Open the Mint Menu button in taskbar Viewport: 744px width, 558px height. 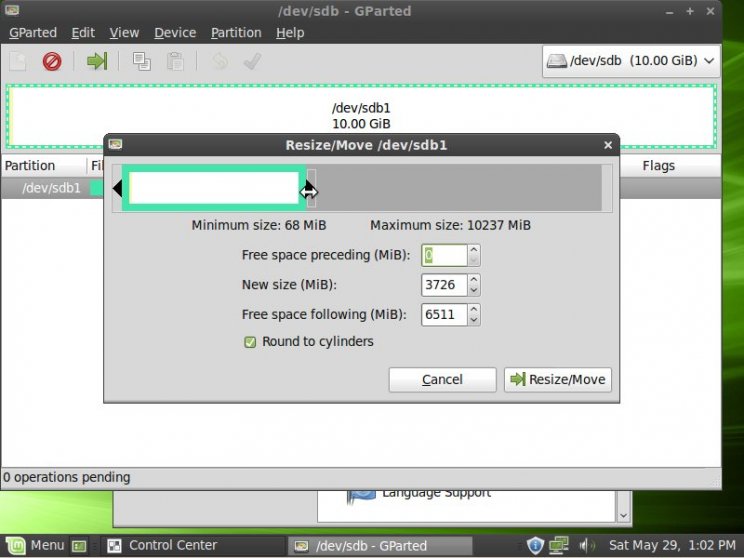click(x=36, y=545)
